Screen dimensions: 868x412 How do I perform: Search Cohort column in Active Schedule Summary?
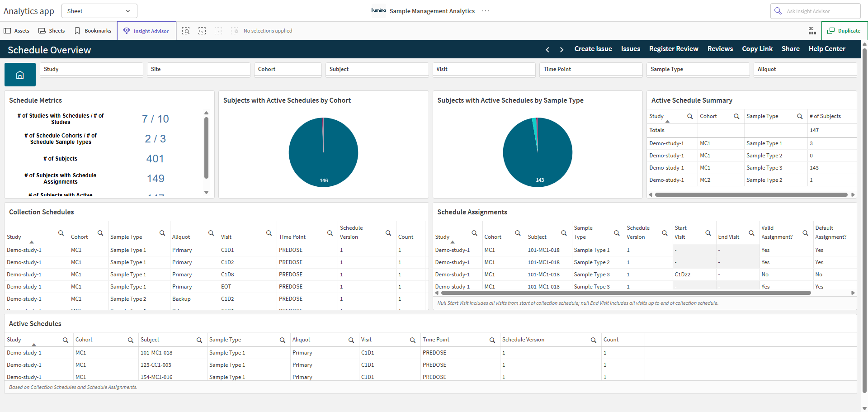tap(736, 116)
